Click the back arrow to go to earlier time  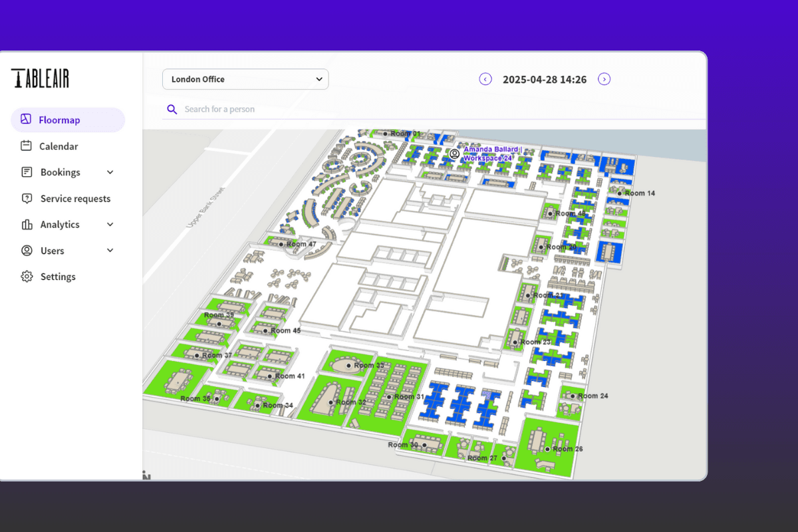pyautogui.click(x=485, y=78)
